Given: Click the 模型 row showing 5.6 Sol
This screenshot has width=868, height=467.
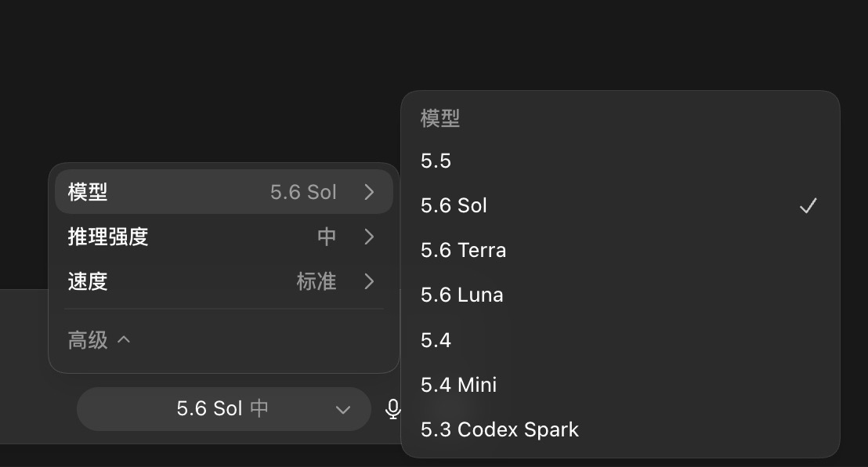Looking at the screenshot, I should click(223, 192).
